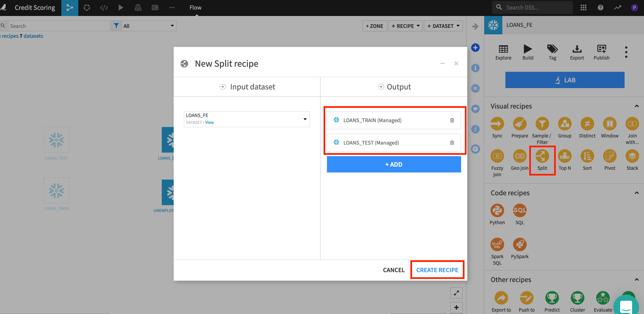Viewport: 644px width, 314px height.
Task: Select the Stack recipe icon
Action: (x=632, y=156)
